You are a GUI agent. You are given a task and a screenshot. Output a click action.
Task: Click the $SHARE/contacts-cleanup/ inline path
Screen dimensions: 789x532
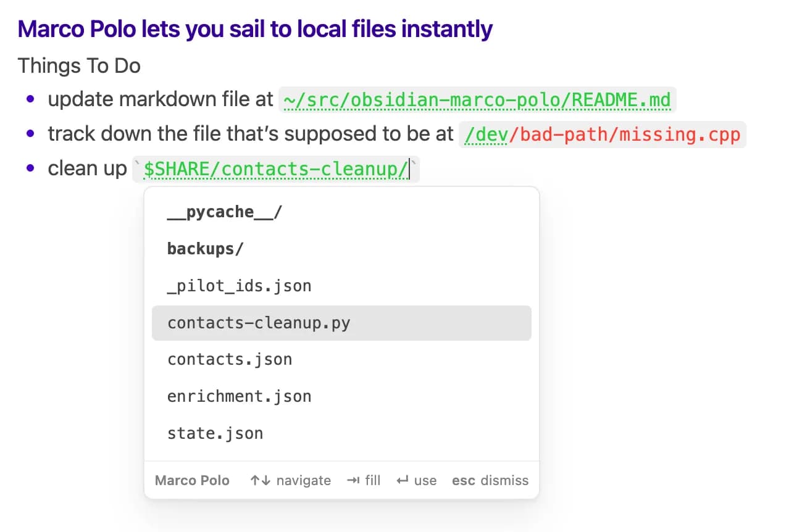[276, 169]
